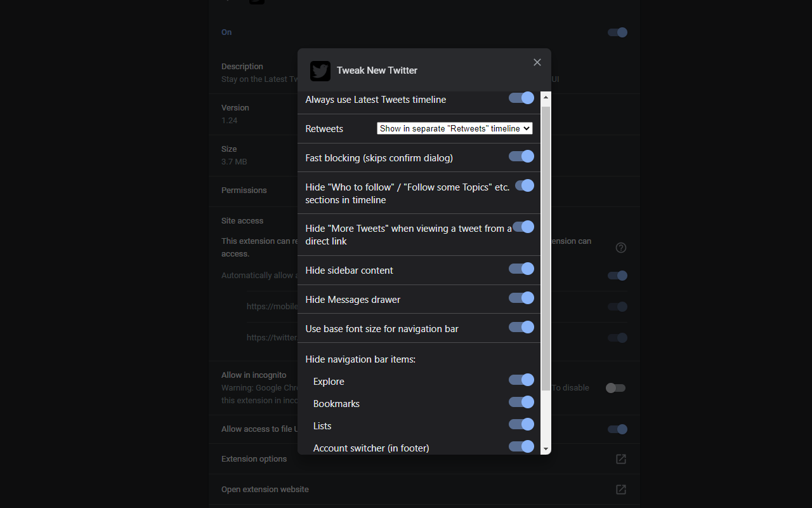The width and height of the screenshot is (812, 508).
Task: Toggle Hide Messages drawer
Action: (521, 298)
